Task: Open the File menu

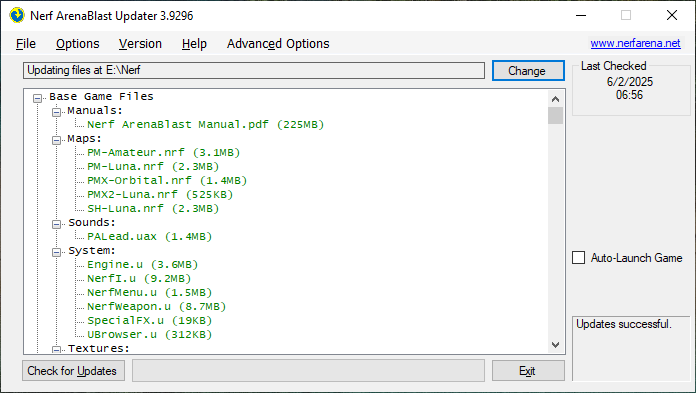Action: pyautogui.click(x=26, y=44)
